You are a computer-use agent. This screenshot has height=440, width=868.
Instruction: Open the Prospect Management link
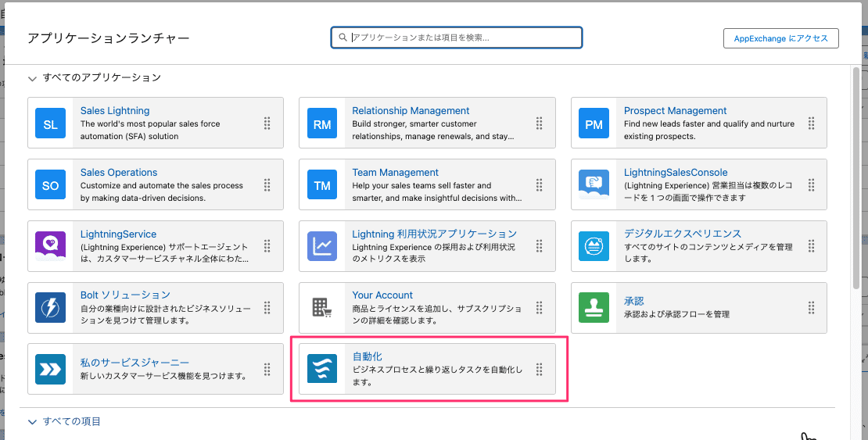tap(676, 111)
